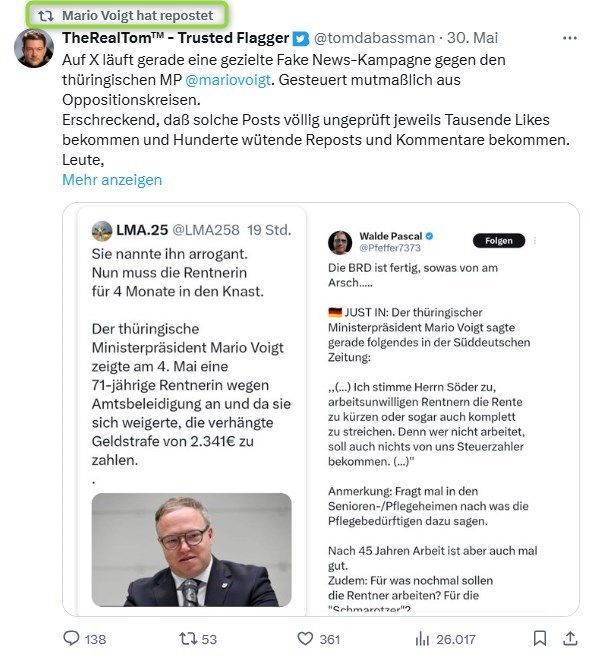Open the TheRealTom profile avatar

(34, 48)
